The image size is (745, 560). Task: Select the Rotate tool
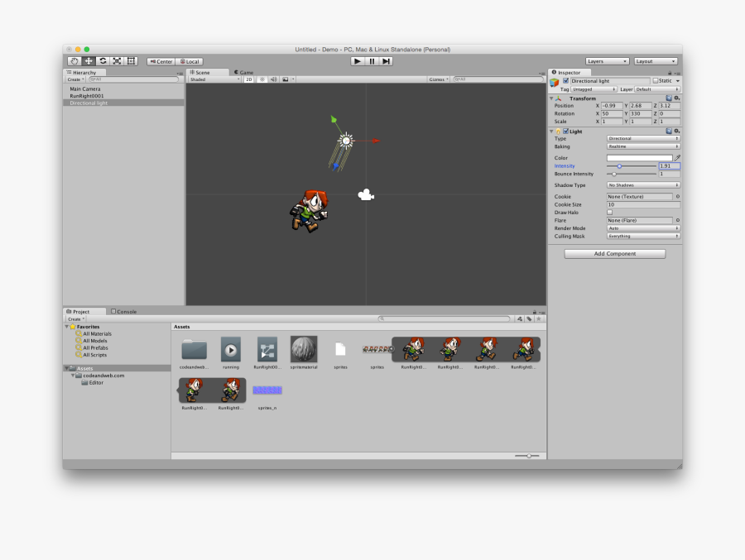(x=103, y=60)
